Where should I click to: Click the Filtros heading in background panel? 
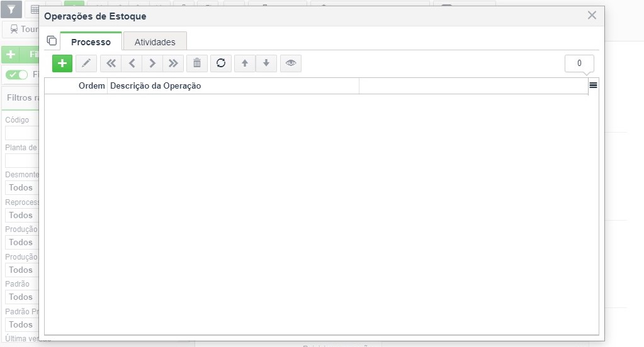(23, 97)
